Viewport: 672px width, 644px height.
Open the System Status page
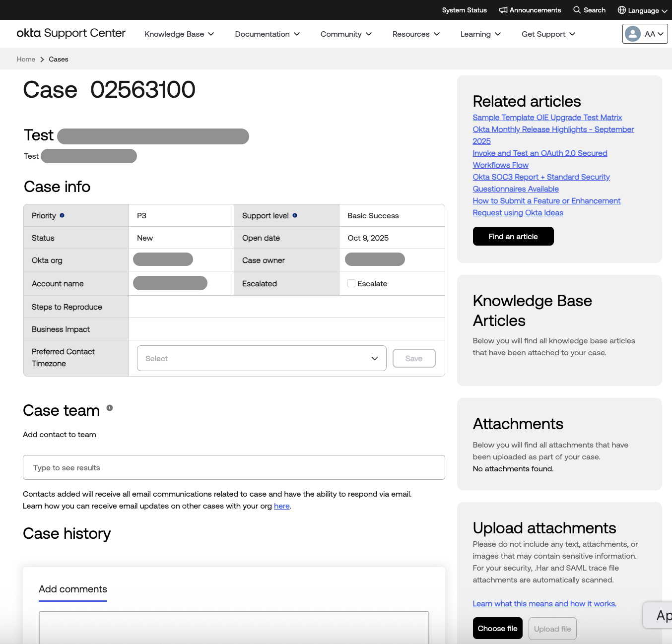click(x=465, y=10)
